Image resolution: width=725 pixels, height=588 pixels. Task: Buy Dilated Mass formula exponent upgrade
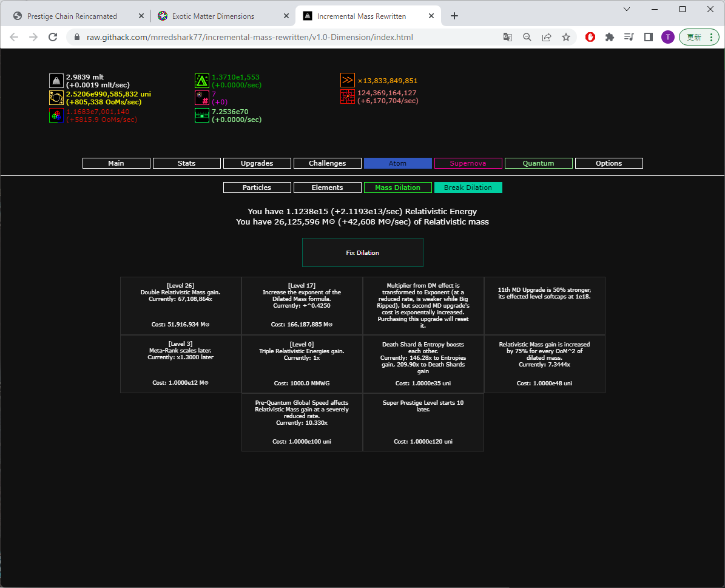point(302,306)
